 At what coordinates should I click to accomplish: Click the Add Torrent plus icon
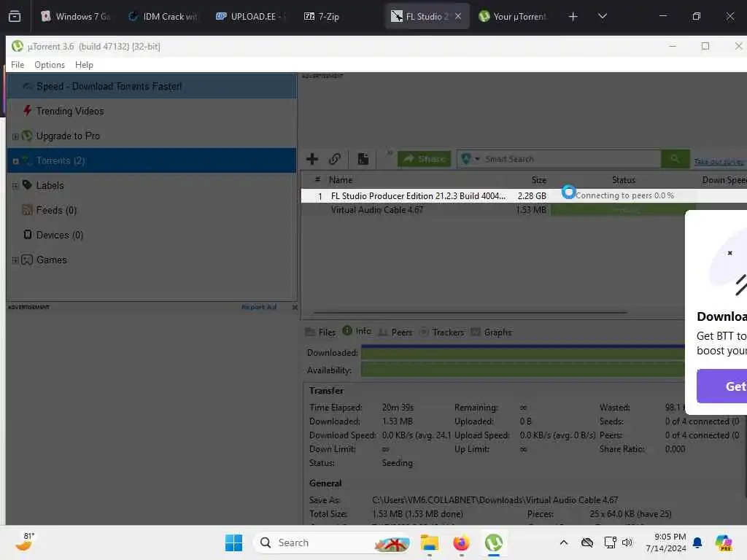[312, 159]
